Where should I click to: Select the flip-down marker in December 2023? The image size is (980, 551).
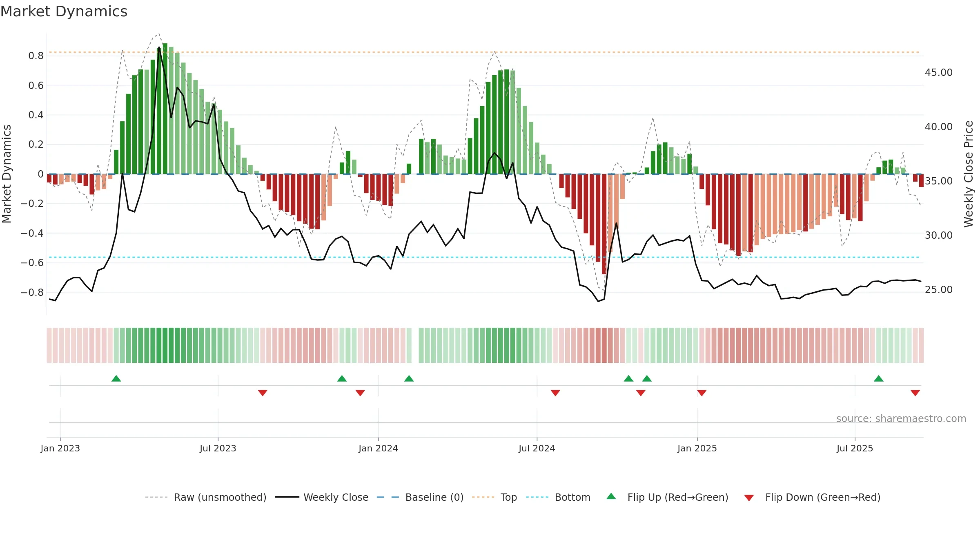[360, 393]
